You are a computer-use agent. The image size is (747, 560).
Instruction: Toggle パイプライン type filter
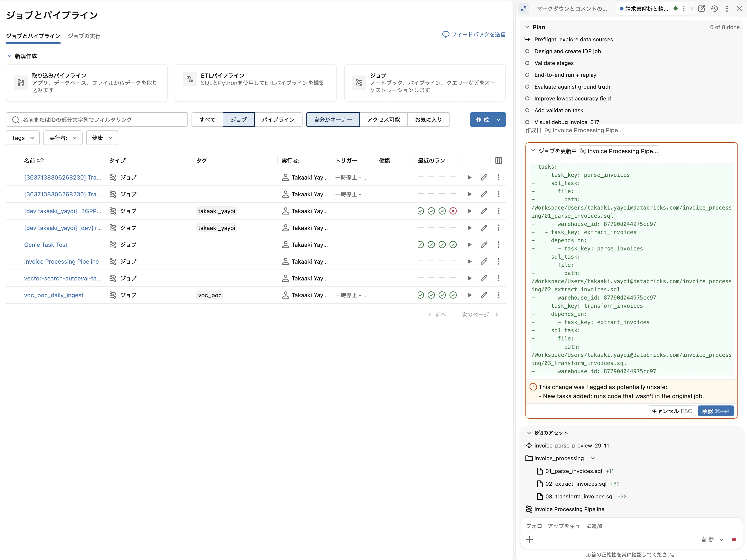click(x=278, y=120)
